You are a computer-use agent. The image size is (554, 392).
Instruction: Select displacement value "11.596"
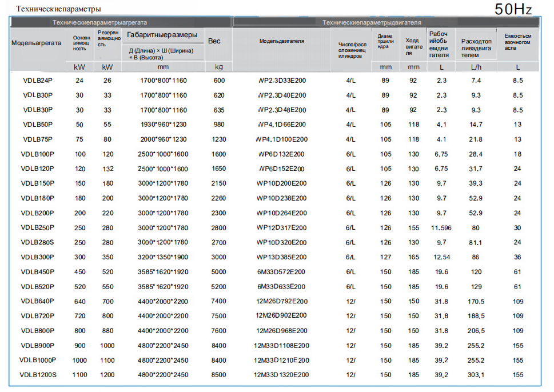tap(441, 228)
